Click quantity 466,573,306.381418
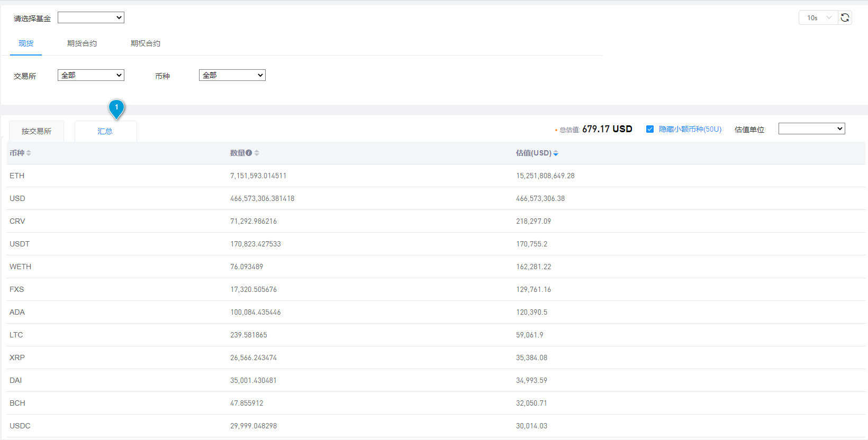 [263, 198]
